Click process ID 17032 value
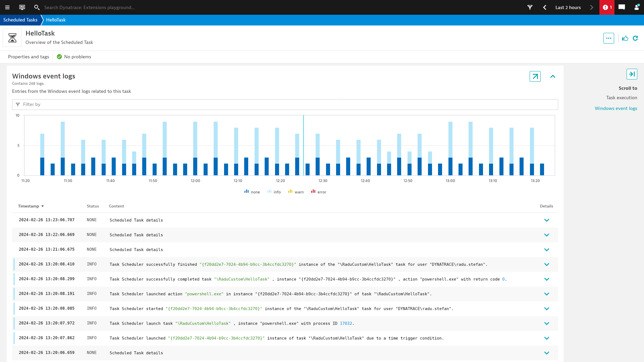 (x=346, y=323)
